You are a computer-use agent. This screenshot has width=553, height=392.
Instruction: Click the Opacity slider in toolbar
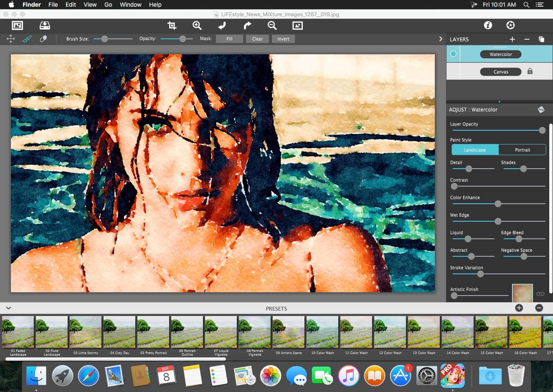tap(177, 39)
